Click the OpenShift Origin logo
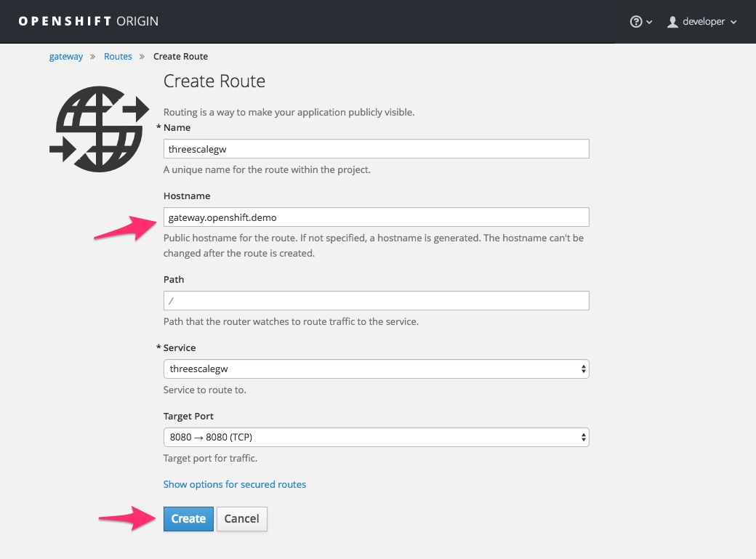This screenshot has width=756, height=559. click(x=88, y=21)
